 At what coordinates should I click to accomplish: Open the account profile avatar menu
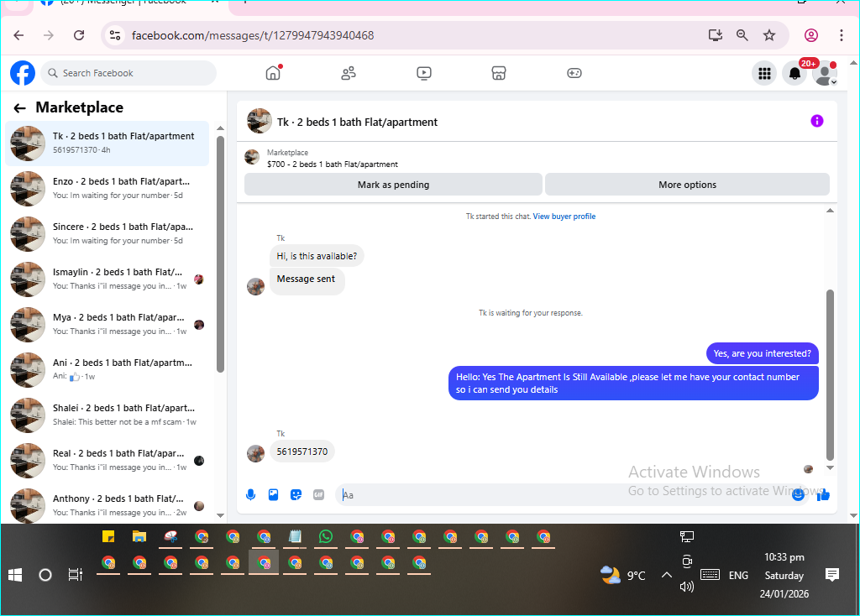point(825,73)
